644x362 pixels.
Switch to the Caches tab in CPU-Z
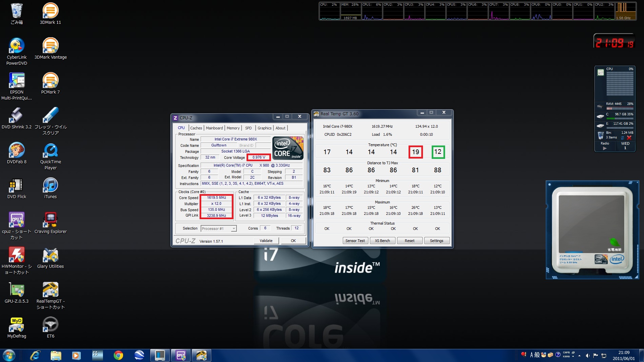tap(196, 128)
